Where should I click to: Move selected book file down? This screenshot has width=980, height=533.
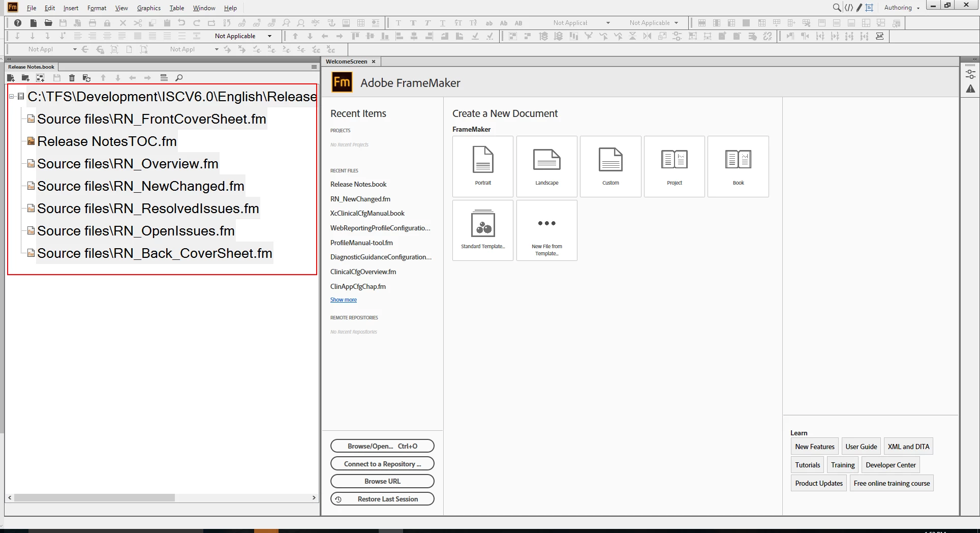point(118,78)
